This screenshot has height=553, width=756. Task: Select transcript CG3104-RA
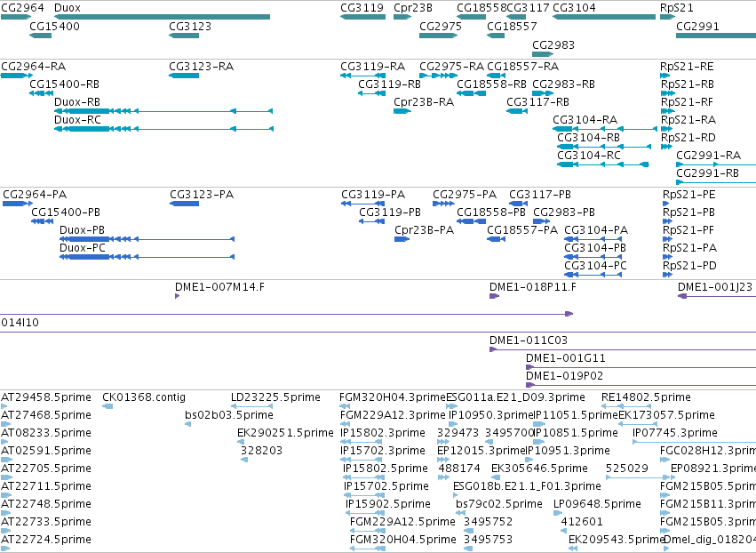coord(585,120)
